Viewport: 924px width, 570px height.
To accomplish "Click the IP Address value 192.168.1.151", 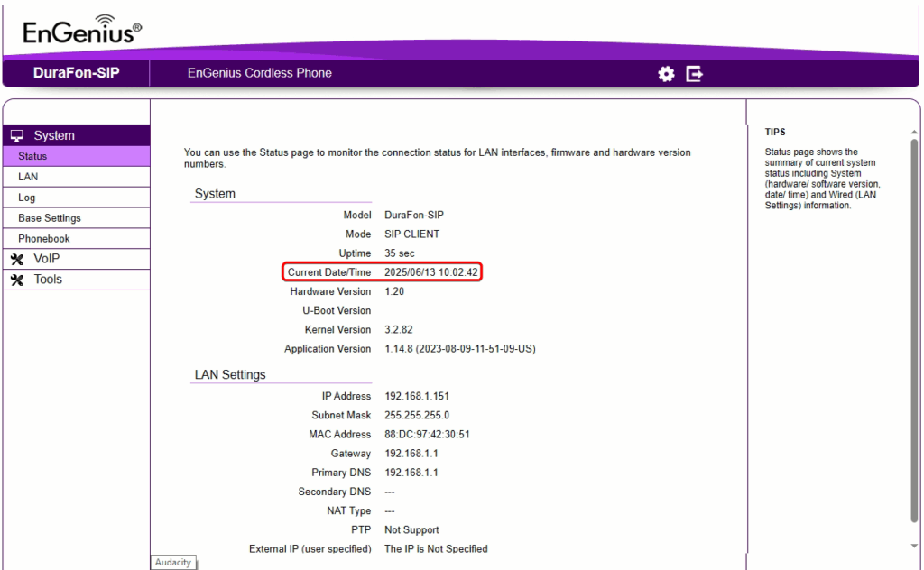I will coord(417,396).
